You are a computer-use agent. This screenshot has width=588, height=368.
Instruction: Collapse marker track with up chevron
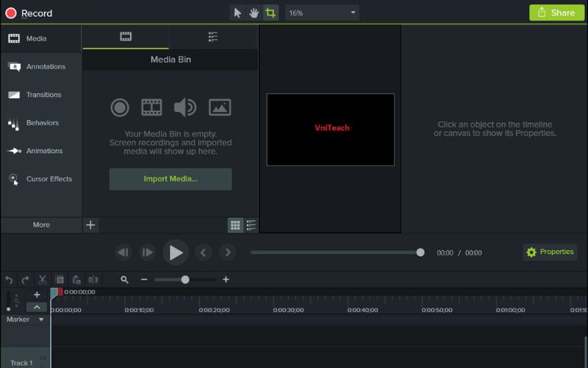(37, 307)
